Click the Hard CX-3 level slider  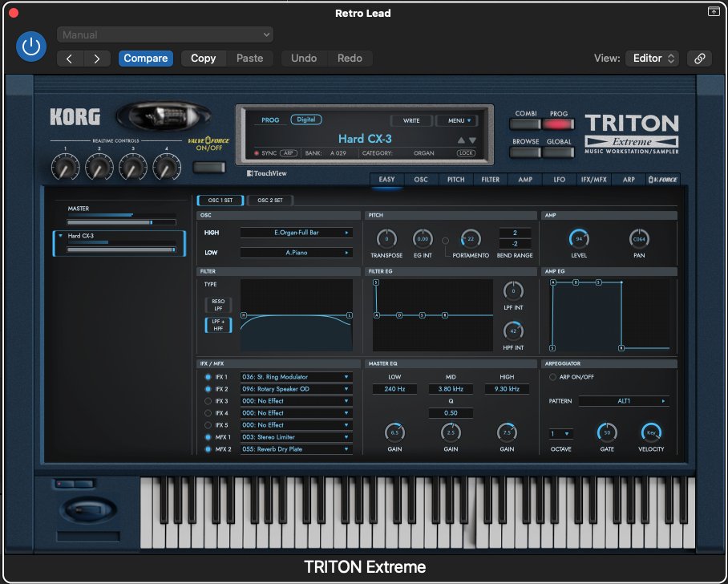tap(121, 249)
